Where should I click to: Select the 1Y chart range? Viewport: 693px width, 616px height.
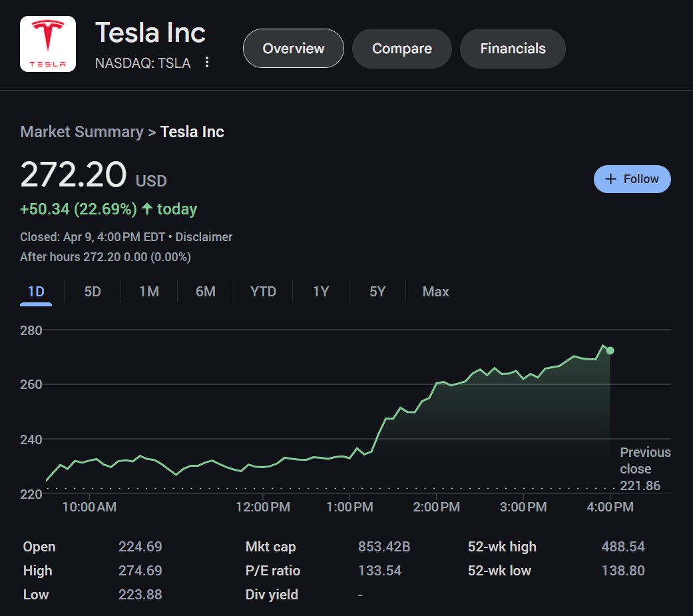point(321,292)
